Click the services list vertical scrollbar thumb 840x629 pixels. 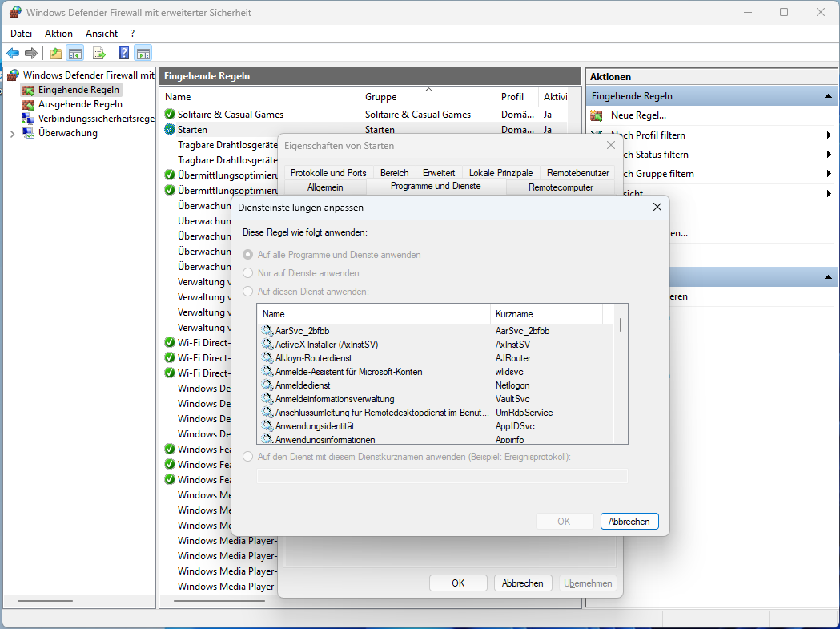[621, 325]
